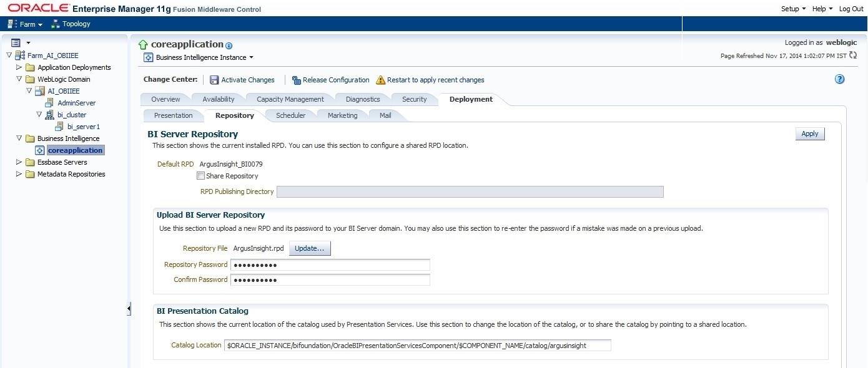868x368 pixels.
Task: Click the tree view options icon
Action: click(x=17, y=42)
